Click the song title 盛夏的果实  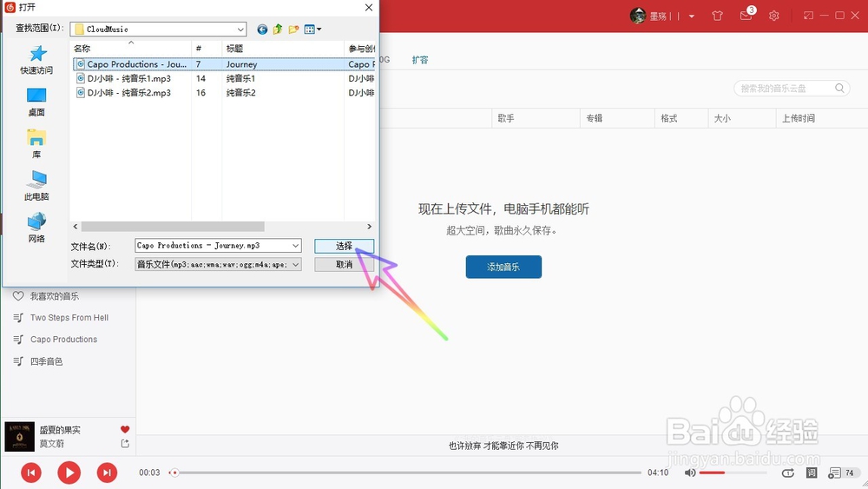tap(60, 430)
